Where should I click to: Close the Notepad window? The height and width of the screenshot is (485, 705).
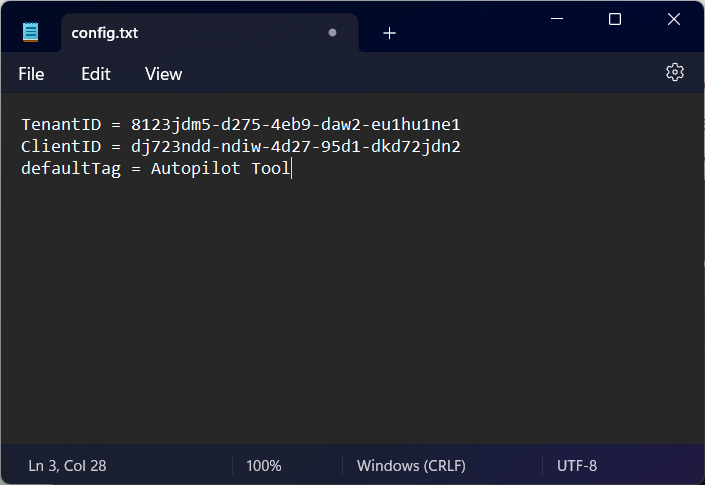(673, 19)
